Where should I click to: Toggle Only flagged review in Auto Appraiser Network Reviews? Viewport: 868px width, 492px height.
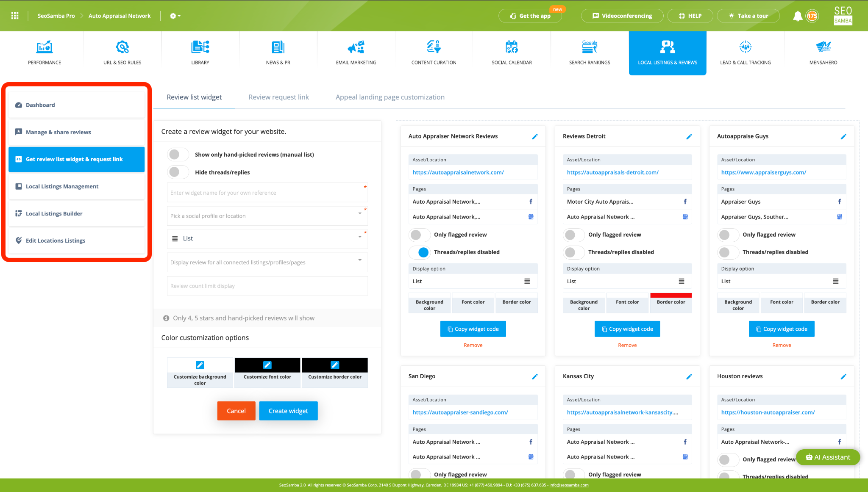pos(419,235)
